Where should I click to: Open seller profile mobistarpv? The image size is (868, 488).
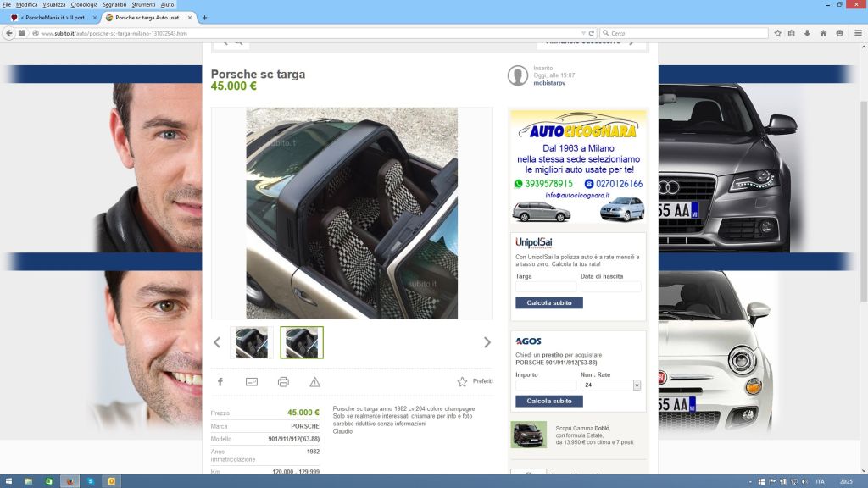549,83
